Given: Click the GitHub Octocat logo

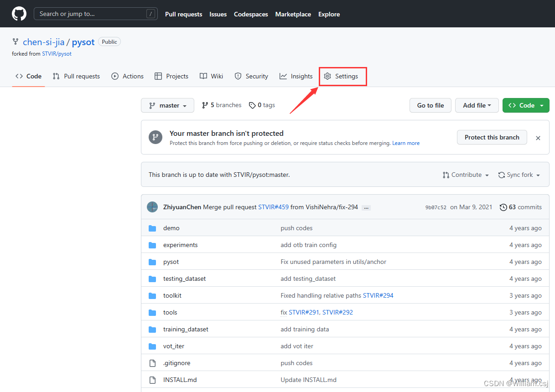Looking at the screenshot, I should tap(19, 14).
